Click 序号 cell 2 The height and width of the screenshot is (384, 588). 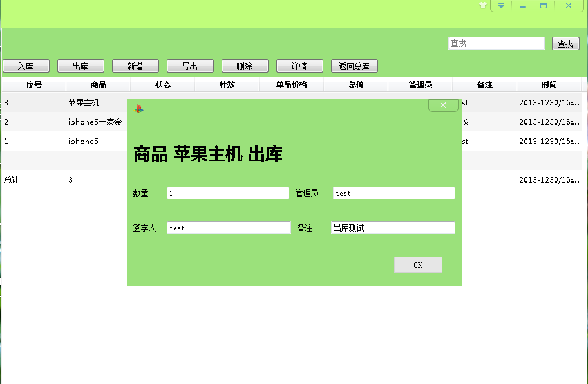coord(6,122)
